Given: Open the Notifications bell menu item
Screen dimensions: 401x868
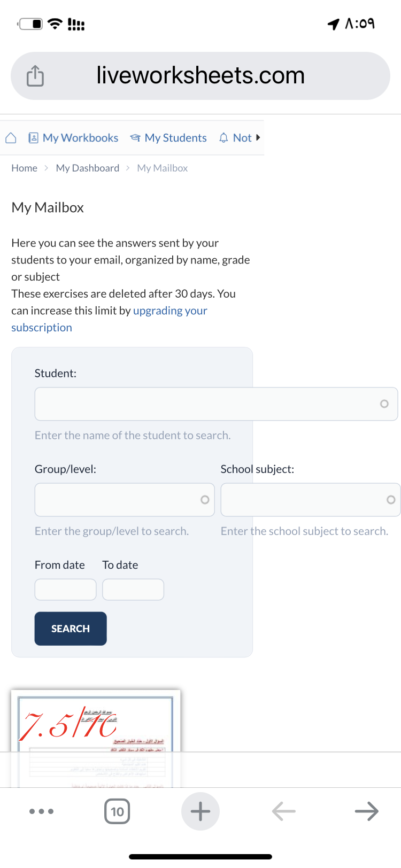Looking at the screenshot, I should pos(236,138).
